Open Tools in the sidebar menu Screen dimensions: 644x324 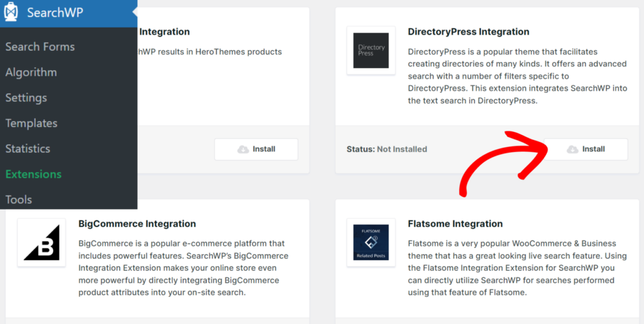pos(19,200)
